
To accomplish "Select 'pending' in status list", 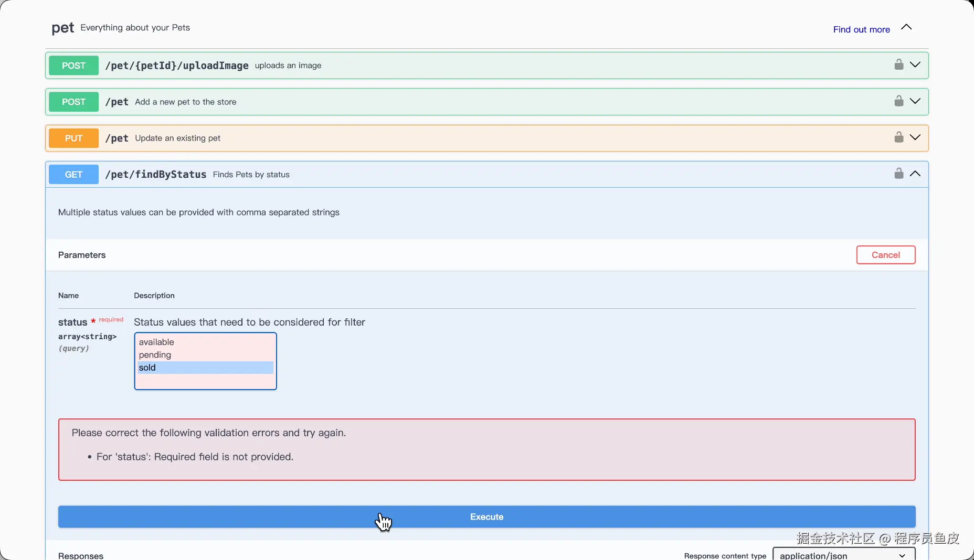I will click(x=155, y=355).
